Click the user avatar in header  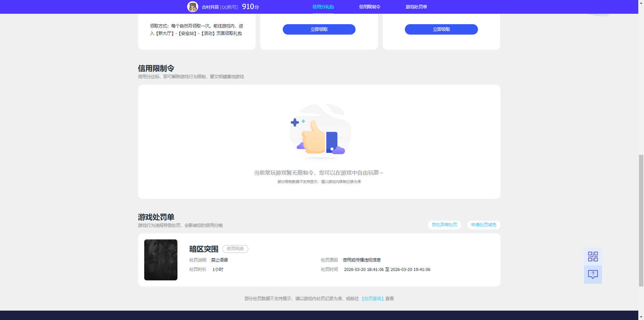(193, 7)
